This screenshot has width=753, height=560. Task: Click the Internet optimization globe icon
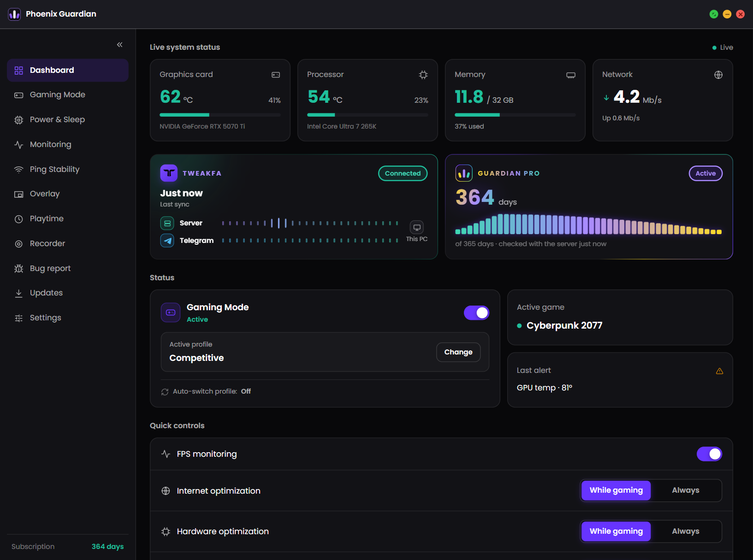tap(166, 491)
